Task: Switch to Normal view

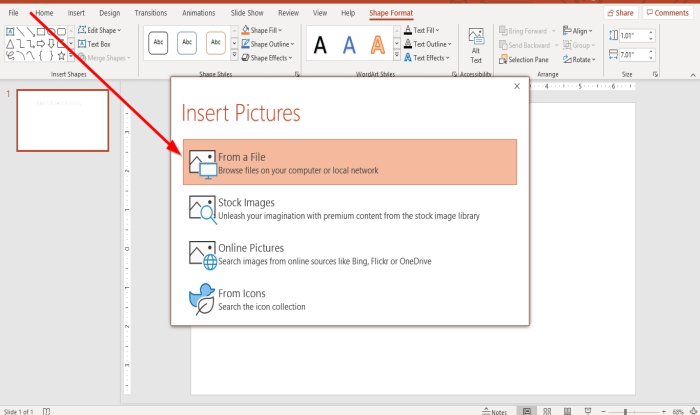Action: [x=527, y=411]
